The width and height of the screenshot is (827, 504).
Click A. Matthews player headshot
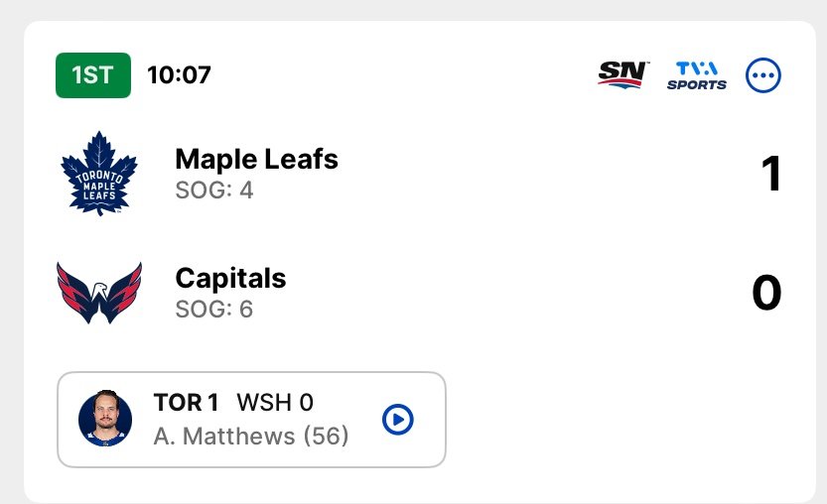105,420
